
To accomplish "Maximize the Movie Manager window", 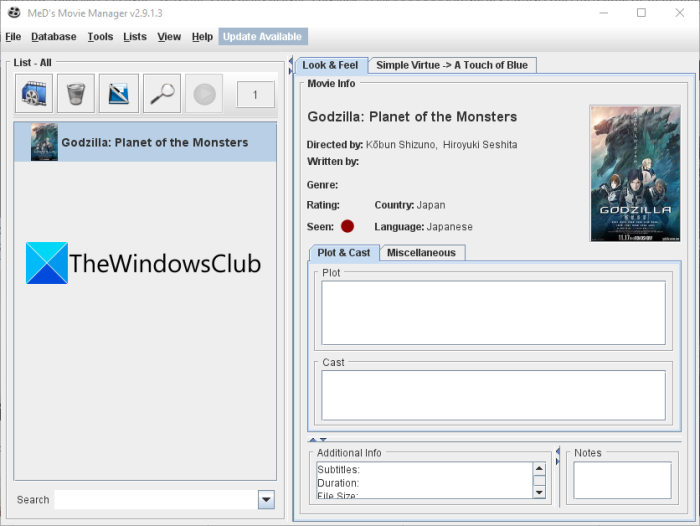I will (641, 13).
